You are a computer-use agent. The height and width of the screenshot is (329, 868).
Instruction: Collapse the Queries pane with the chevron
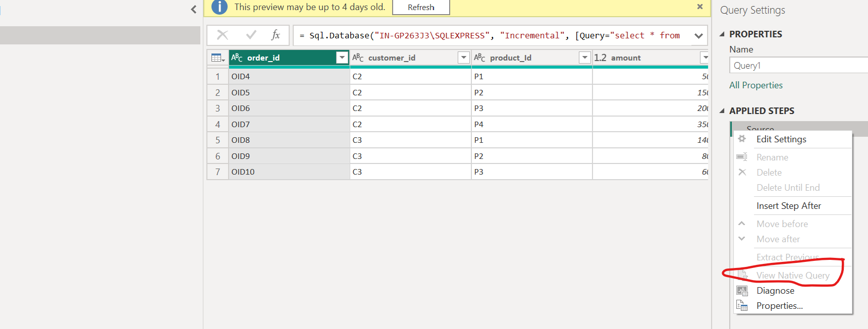coord(194,9)
